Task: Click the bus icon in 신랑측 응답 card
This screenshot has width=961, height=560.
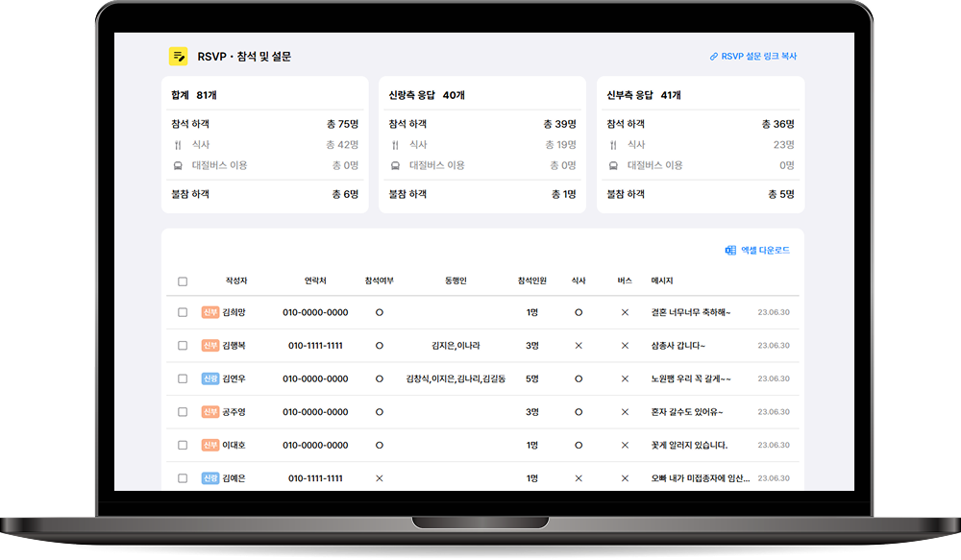Action: point(395,165)
